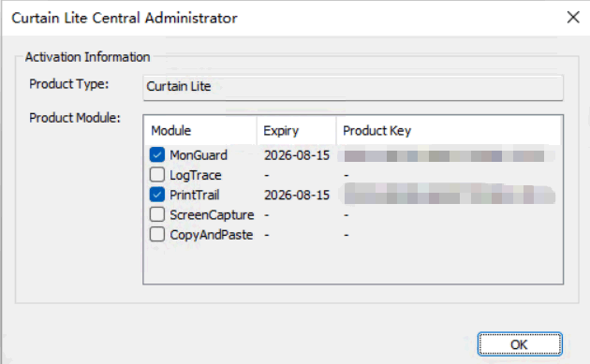
Task: Sort by the Module column header
Action: [200, 130]
